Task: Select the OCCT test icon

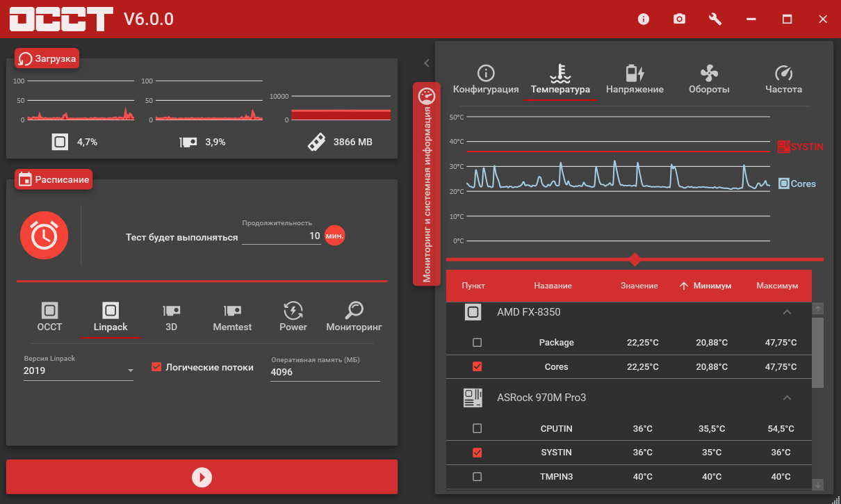Action: click(49, 310)
